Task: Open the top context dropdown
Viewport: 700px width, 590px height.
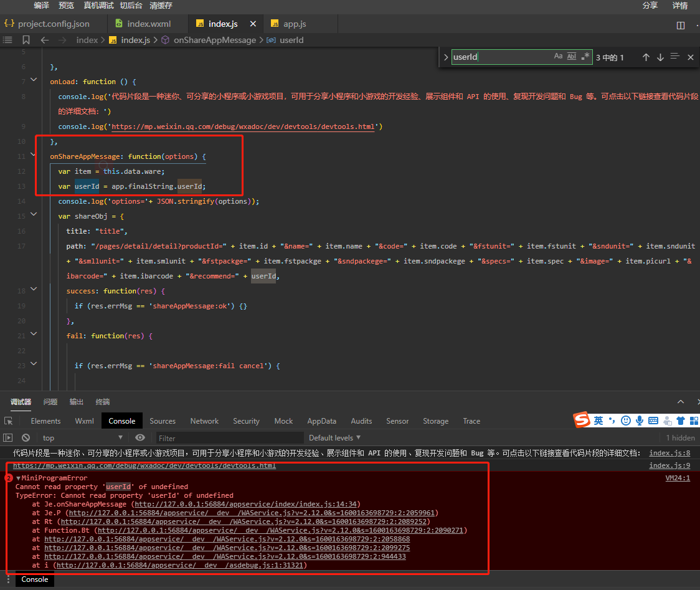Action: (x=83, y=438)
